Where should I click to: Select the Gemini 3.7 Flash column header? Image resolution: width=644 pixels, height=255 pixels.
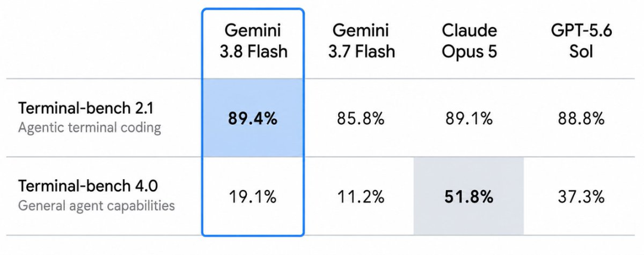pos(361,41)
